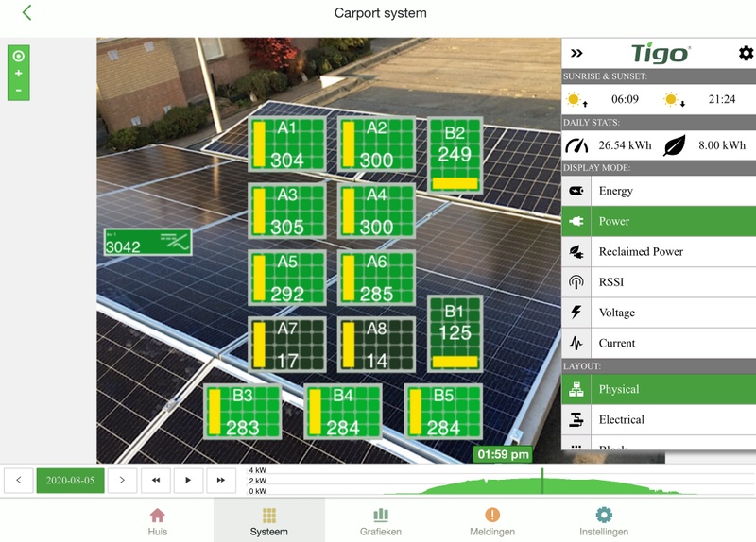Click the Tigo logo
This screenshot has width=756, height=542.
point(661,53)
